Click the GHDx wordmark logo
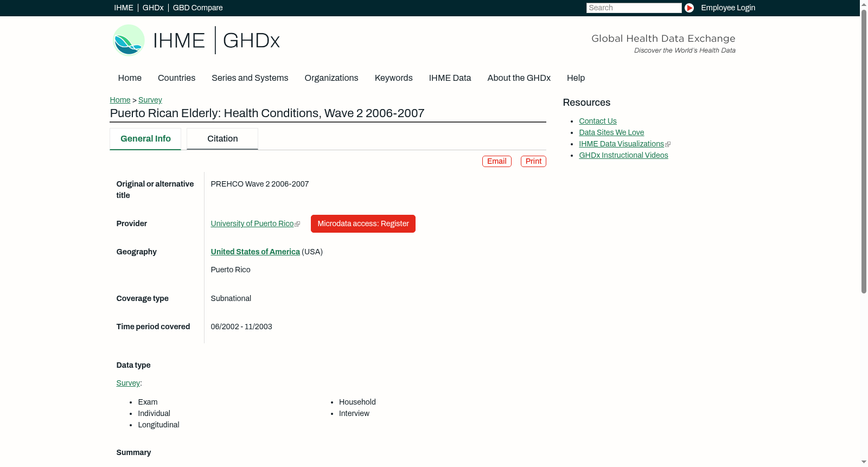Viewport: 868px width, 467px height. point(251,41)
